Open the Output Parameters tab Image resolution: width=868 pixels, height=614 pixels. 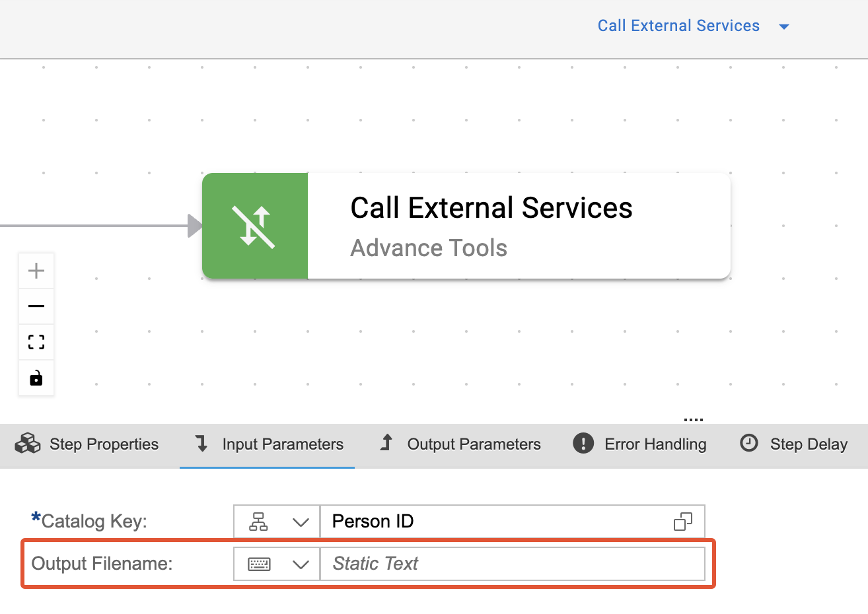[460, 444]
